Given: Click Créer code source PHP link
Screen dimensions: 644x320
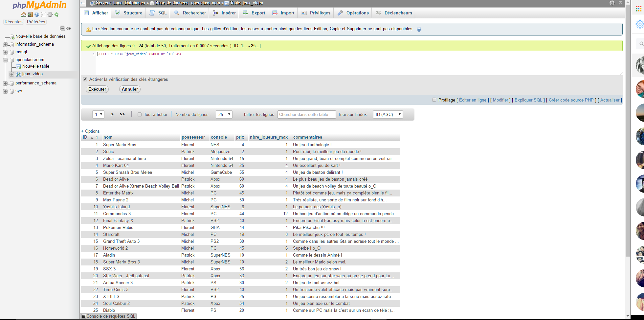Looking at the screenshot, I should (571, 100).
